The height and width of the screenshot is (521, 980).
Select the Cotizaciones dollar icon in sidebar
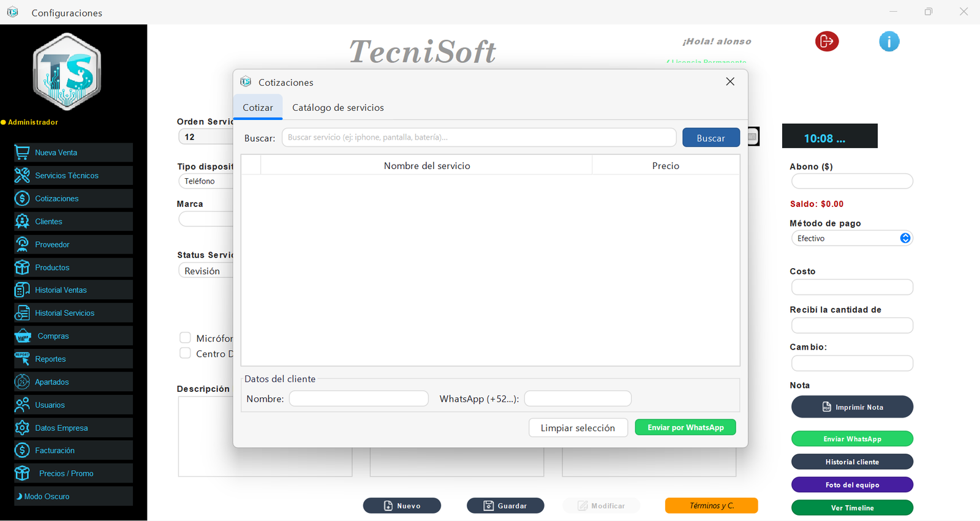click(x=22, y=198)
